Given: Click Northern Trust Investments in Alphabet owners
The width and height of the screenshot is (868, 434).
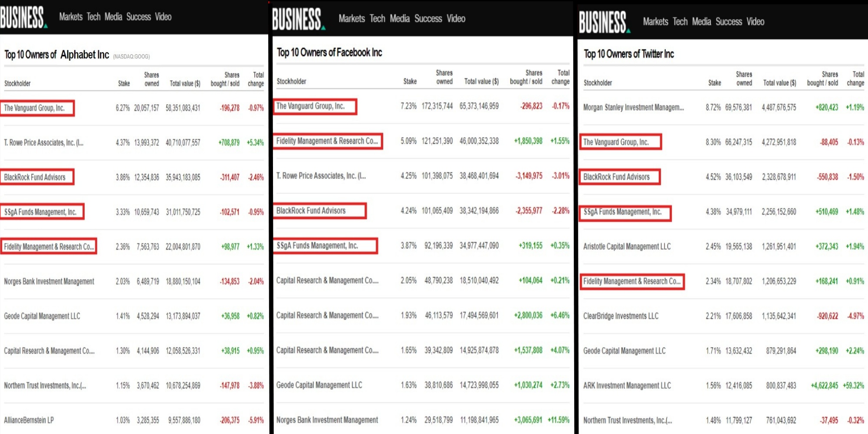Looking at the screenshot, I should tap(45, 386).
